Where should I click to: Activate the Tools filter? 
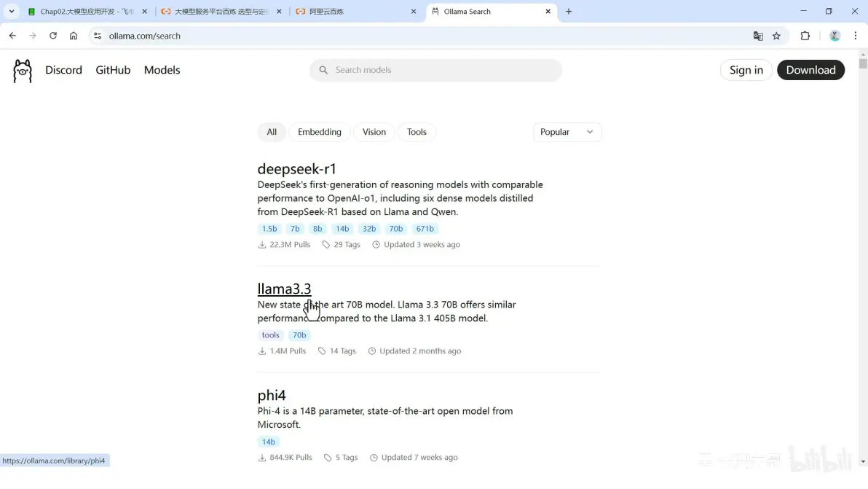click(x=417, y=132)
